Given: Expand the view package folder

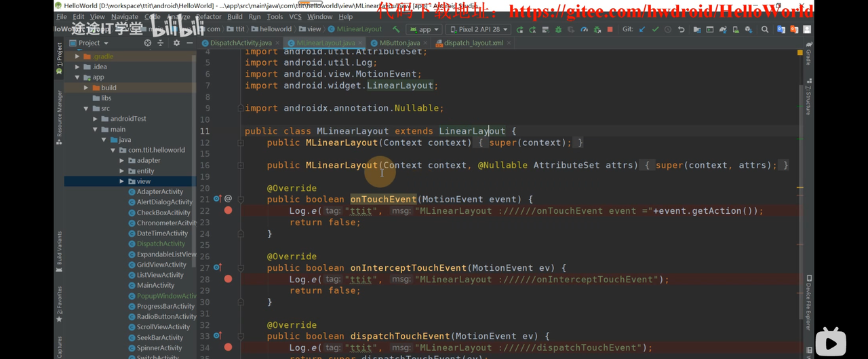Looking at the screenshot, I should (122, 181).
